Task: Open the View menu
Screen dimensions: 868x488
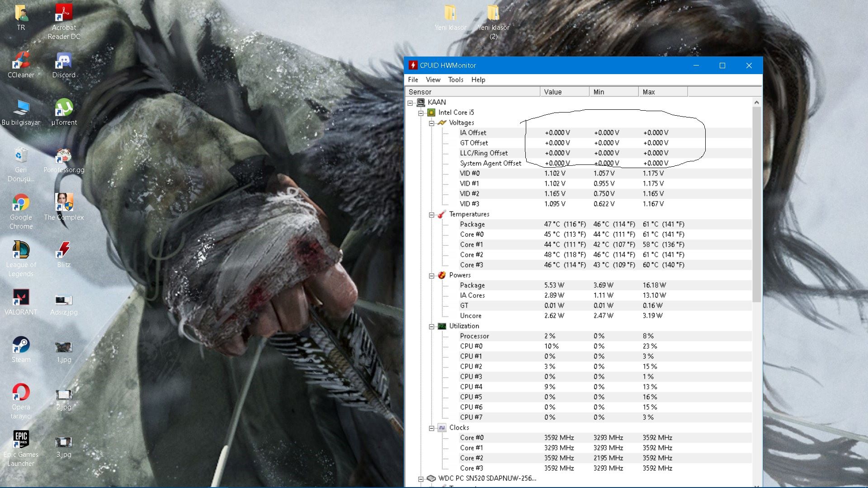Action: tap(433, 80)
